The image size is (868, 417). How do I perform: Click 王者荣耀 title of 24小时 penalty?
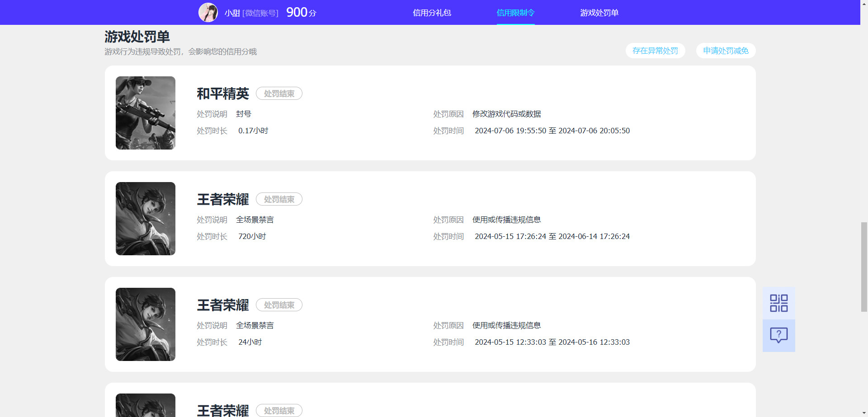(223, 305)
